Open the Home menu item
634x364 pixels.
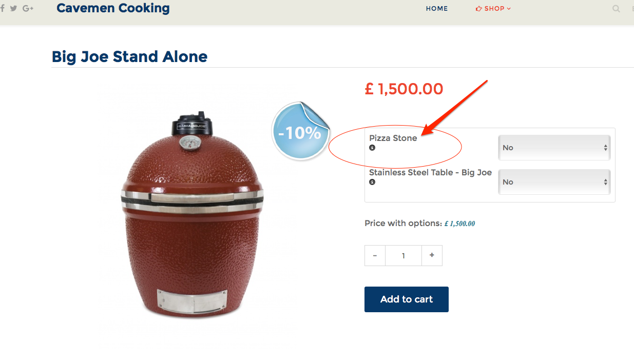pos(437,9)
